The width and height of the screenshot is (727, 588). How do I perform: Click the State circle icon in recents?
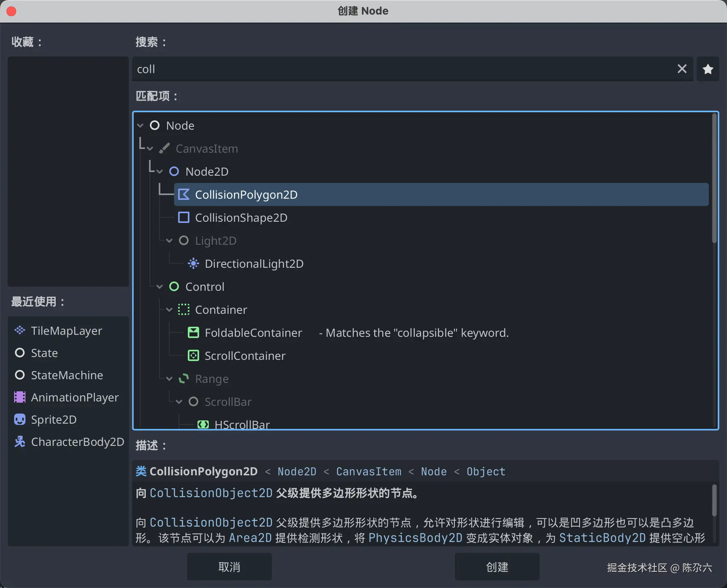20,353
